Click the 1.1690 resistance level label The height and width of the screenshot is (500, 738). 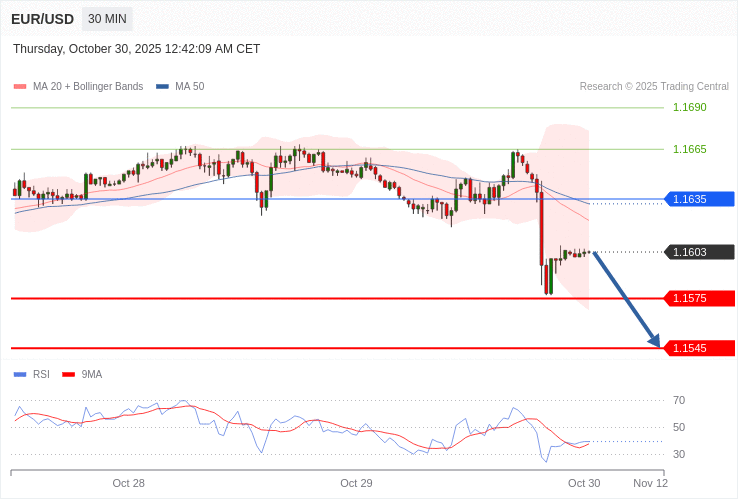click(689, 107)
